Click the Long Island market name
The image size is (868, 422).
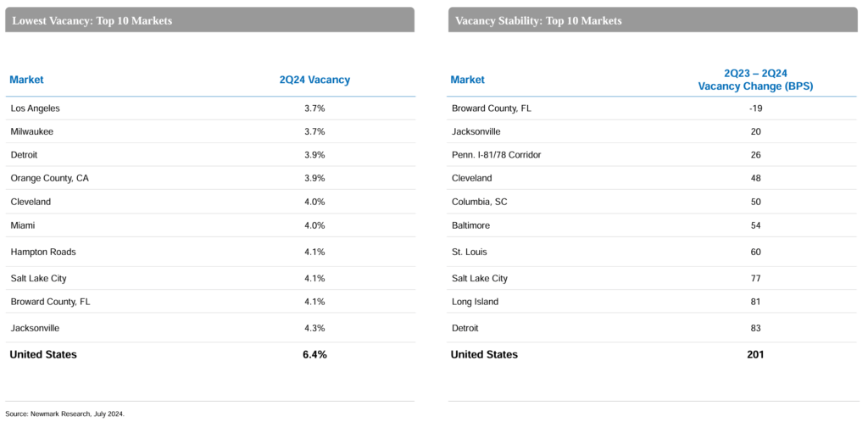475,302
